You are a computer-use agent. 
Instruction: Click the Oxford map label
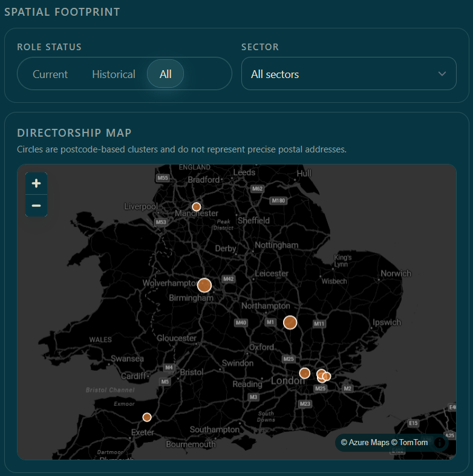261,347
